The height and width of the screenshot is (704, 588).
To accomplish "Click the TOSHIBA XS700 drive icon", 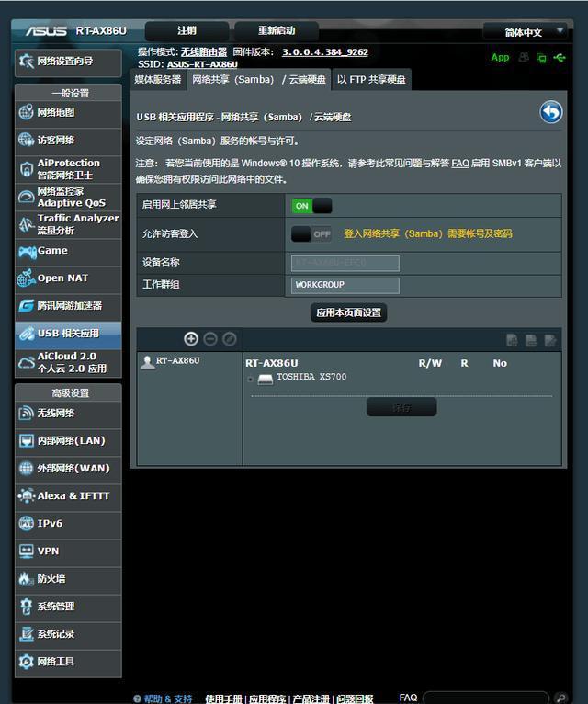I will [265, 380].
